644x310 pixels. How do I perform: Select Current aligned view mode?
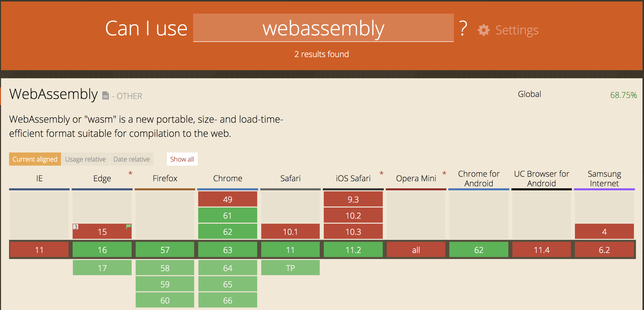point(35,159)
